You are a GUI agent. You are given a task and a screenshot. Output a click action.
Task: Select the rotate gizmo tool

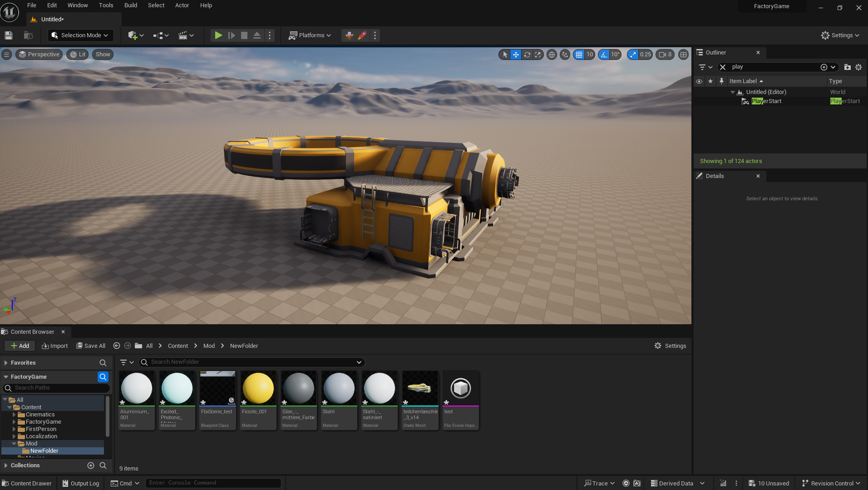527,54
